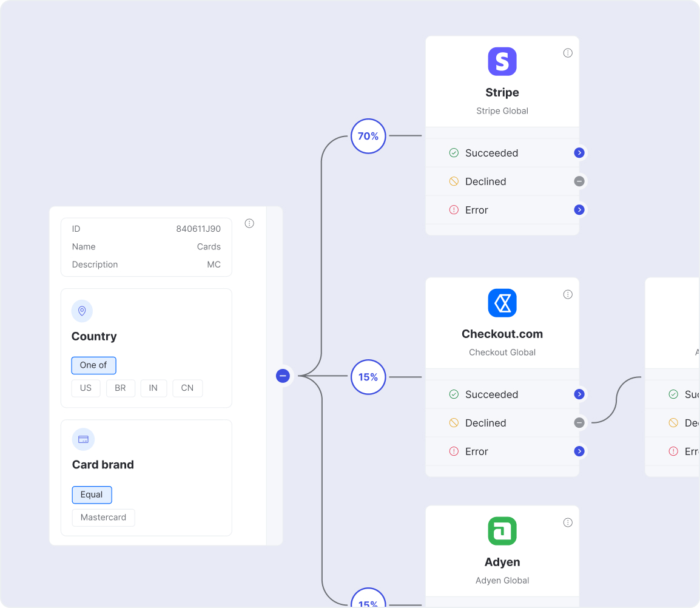Click Checkout.com Error label
Image resolution: width=700 pixels, height=608 pixels.
(477, 451)
